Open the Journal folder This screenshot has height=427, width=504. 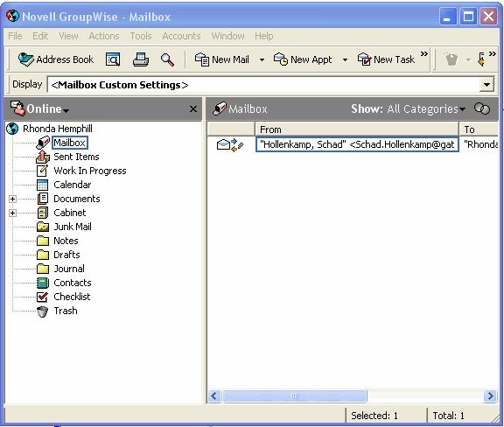tap(69, 269)
